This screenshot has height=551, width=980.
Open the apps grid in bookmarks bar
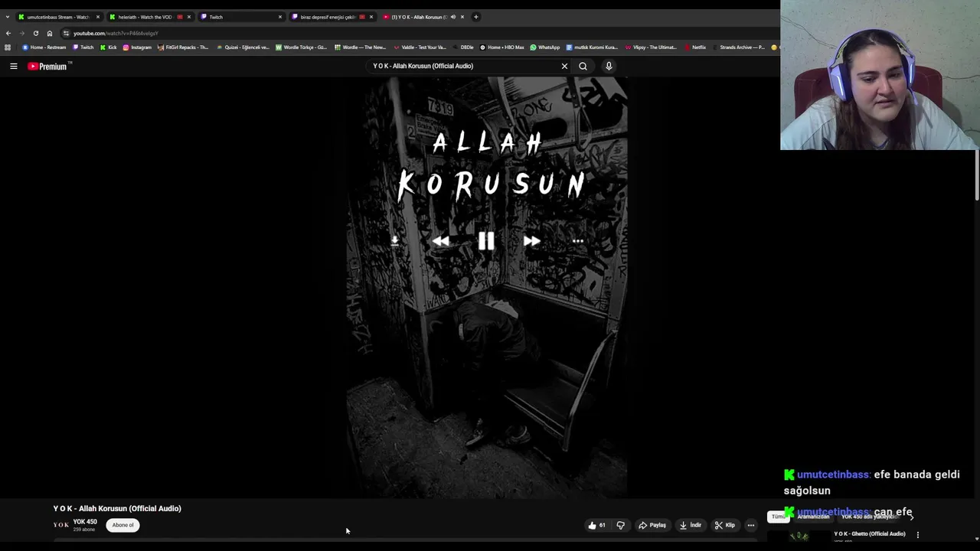coord(8,47)
